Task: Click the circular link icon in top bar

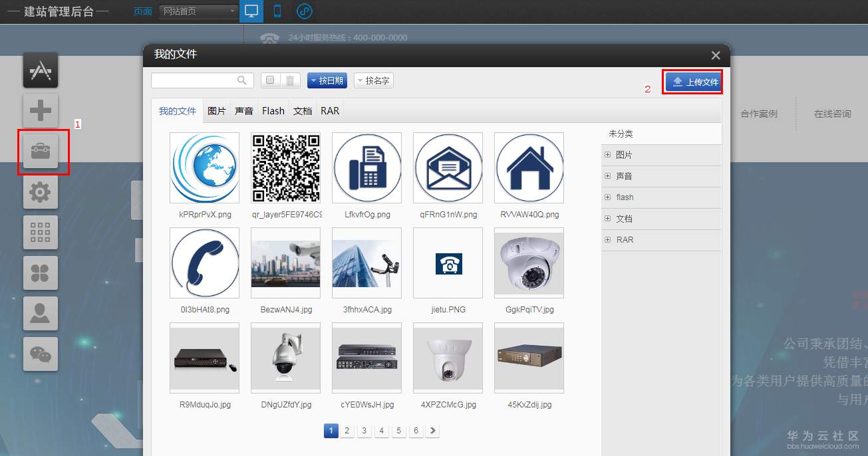Action: coord(304,11)
